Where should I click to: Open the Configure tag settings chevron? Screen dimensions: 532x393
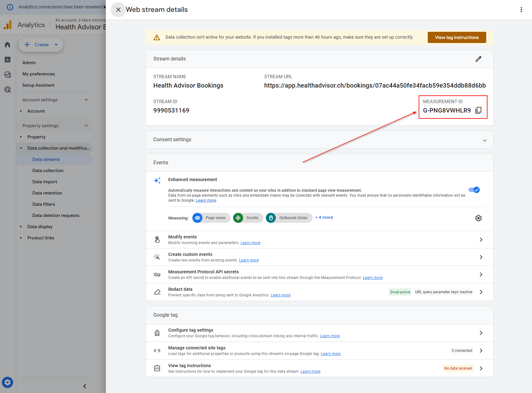point(481,333)
